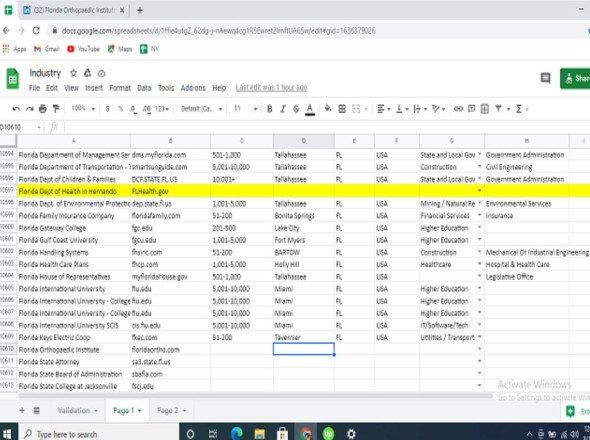The width and height of the screenshot is (590, 440).
Task: Open the 123 number format dropdown
Action: tap(161, 109)
